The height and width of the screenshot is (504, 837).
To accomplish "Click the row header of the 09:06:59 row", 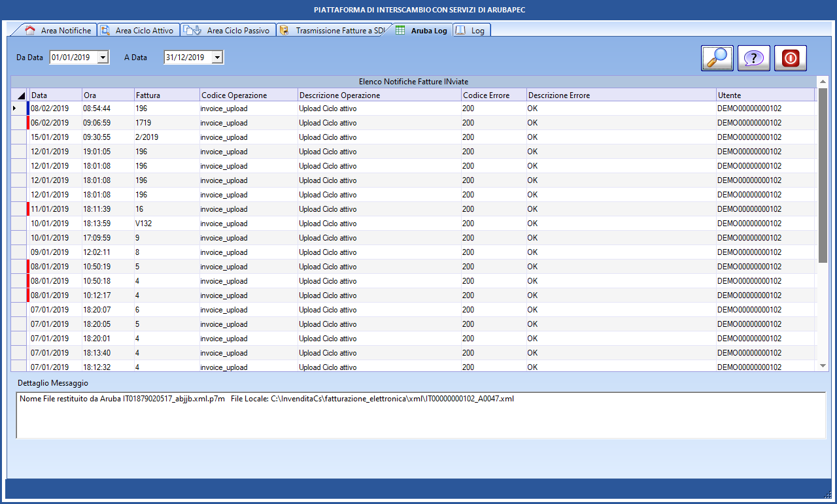I will pos(19,123).
